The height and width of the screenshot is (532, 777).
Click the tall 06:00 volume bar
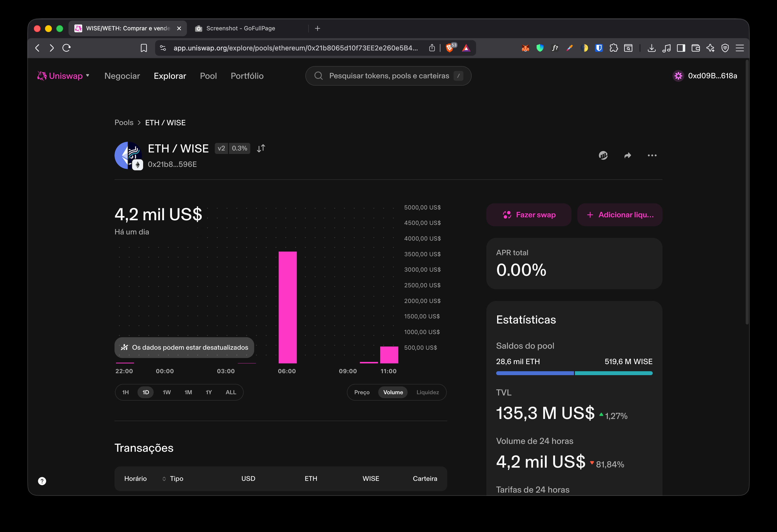click(287, 307)
